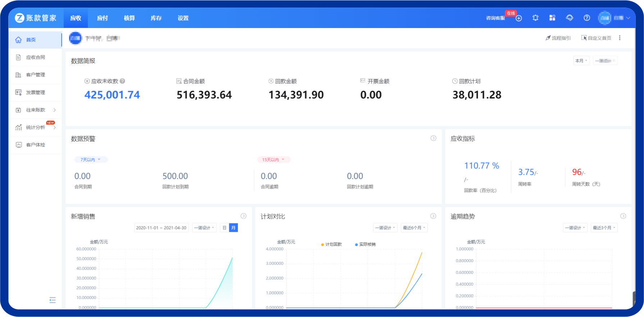Click the notification bell icon
The image size is (644, 317).
(535, 18)
